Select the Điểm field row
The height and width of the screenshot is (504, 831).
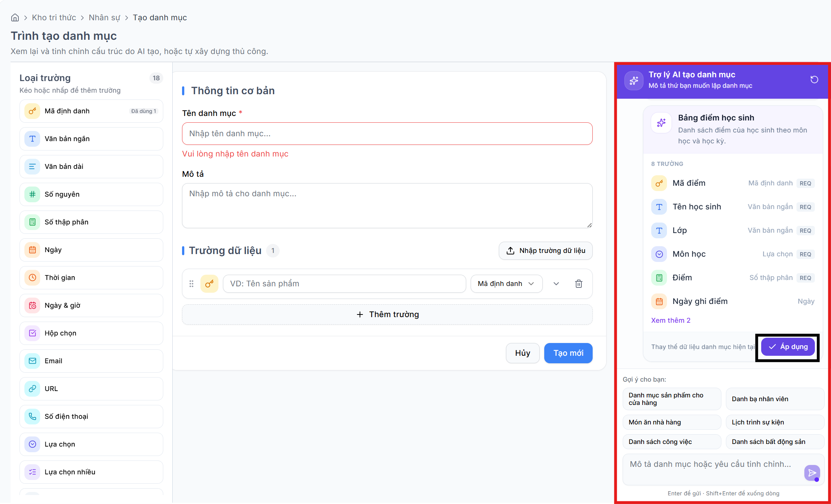733,278
